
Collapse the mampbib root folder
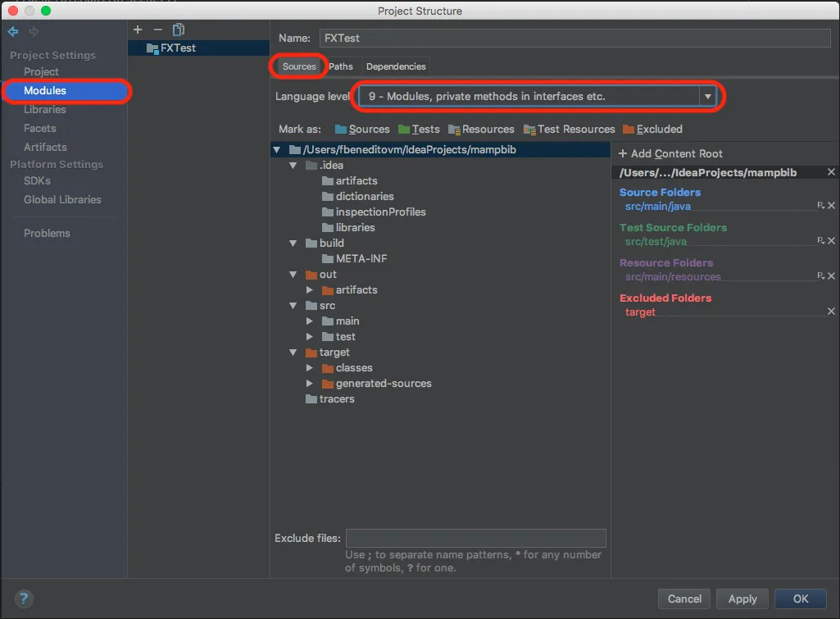tap(277, 150)
